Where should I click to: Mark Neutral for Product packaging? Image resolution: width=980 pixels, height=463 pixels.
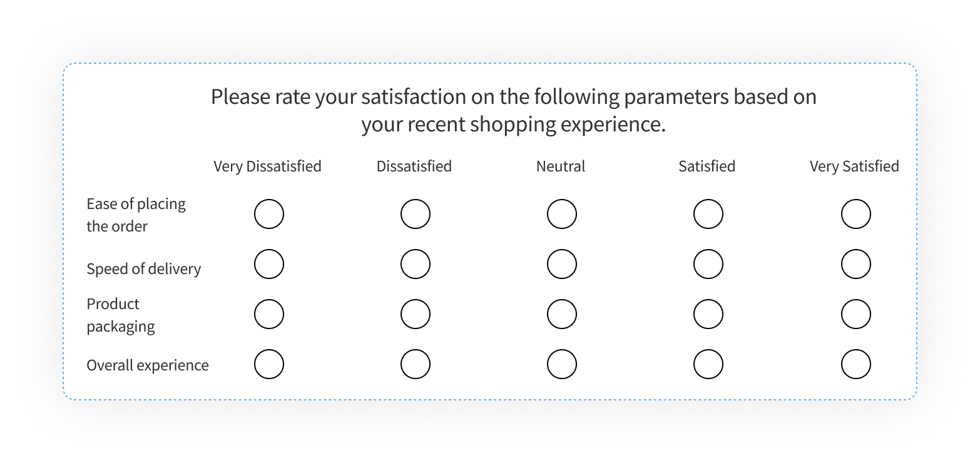[x=561, y=313]
